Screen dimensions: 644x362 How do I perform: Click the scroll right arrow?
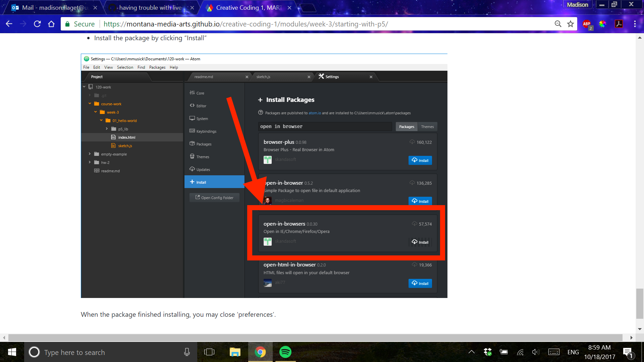tap(631, 338)
